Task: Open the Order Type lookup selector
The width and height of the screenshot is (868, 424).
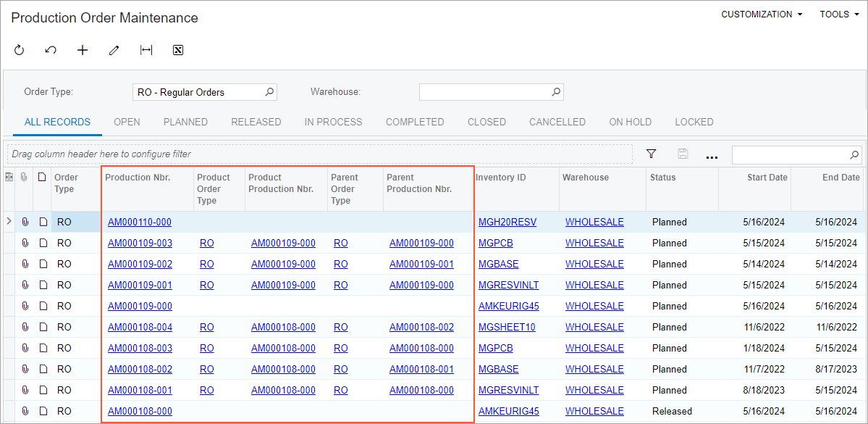Action: tap(269, 92)
